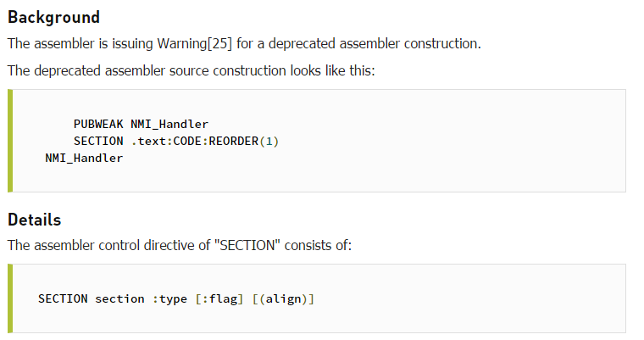Click the sentence about deprecated source construction
The height and width of the screenshot is (340, 644).
point(192,70)
